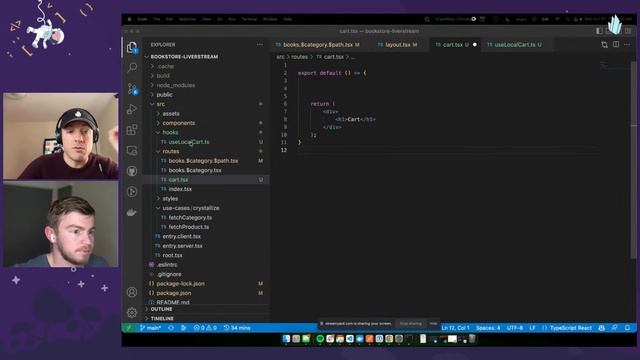640x360 pixels.
Task: Switch to books.$category.$path.tsx tab
Action: tap(318, 44)
